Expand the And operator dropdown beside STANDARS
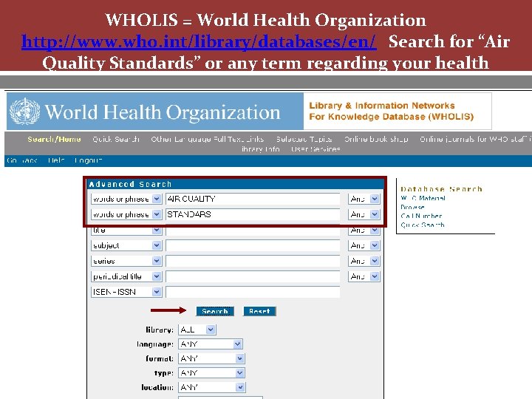Image resolution: width=532 pixels, height=399 pixels. click(x=364, y=214)
